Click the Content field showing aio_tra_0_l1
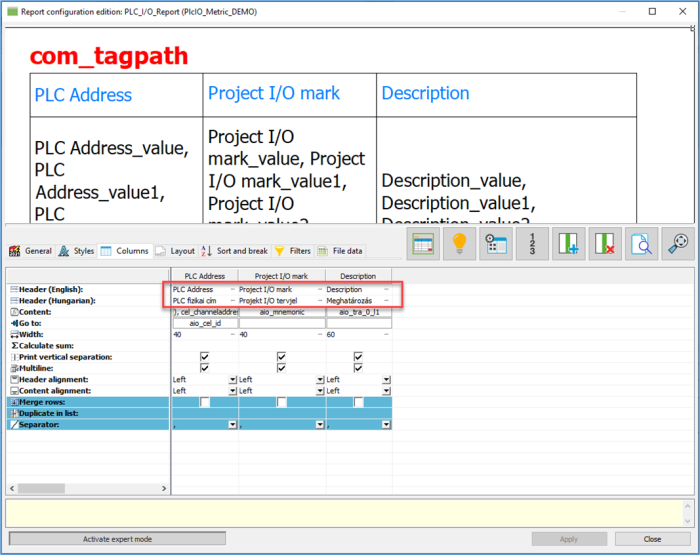700x555 pixels. click(x=358, y=312)
